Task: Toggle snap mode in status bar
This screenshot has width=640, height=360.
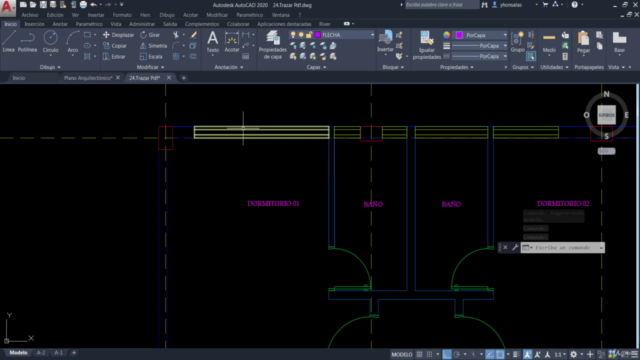Action: (429, 354)
